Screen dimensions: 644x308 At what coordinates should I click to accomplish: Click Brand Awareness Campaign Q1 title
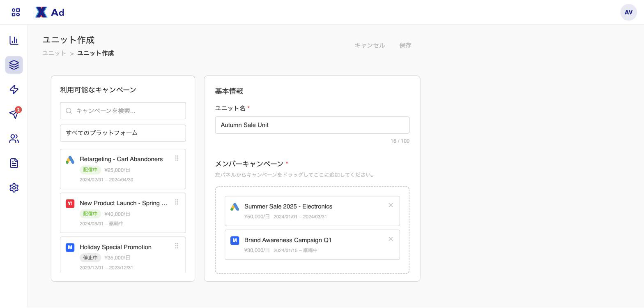[288, 240]
